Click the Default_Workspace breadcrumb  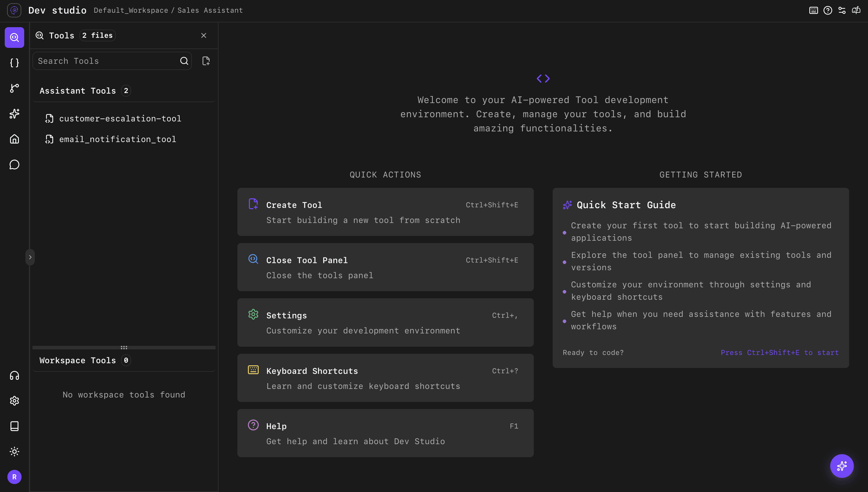(131, 10)
